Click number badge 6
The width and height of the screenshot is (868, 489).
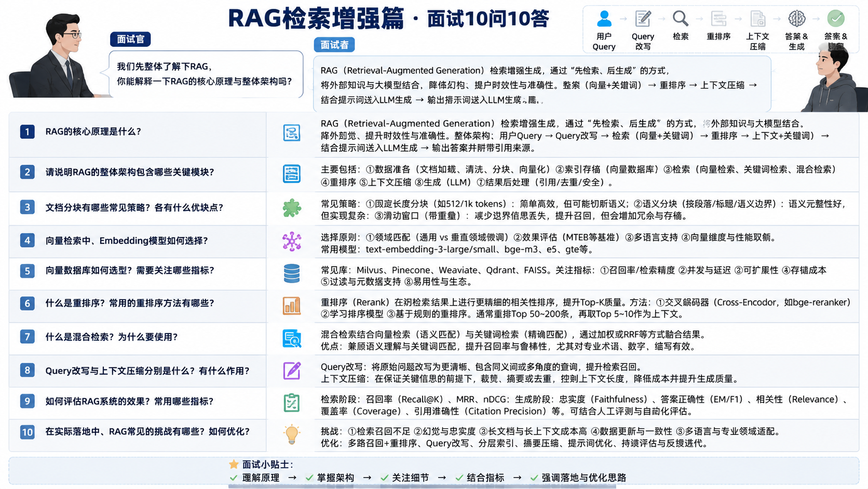(28, 303)
